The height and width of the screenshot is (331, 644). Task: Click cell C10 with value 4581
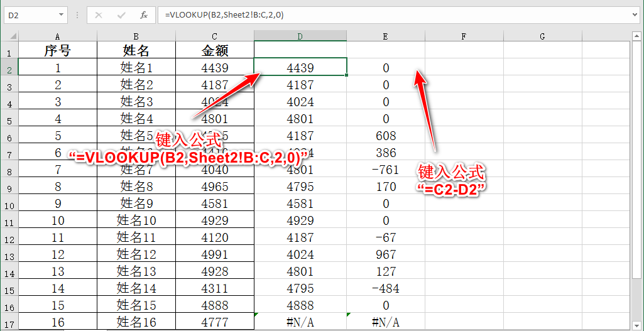[x=215, y=203]
